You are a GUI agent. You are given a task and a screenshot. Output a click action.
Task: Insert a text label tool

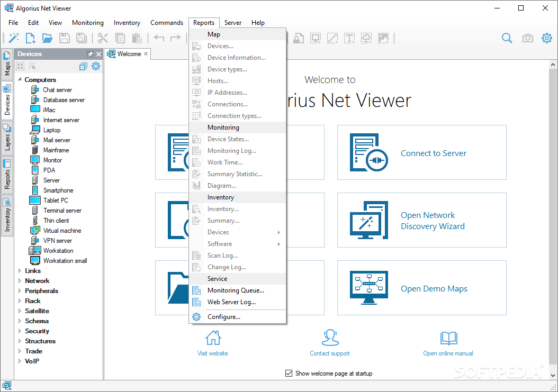tap(349, 38)
